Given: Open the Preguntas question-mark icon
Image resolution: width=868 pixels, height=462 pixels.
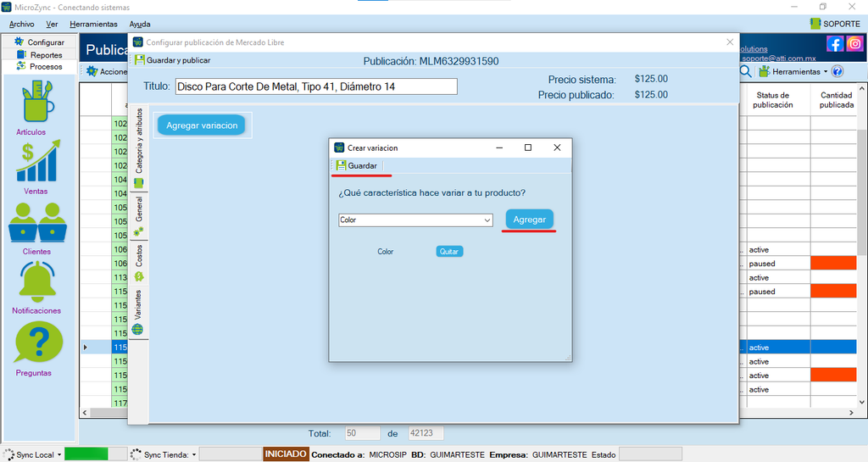Looking at the screenshot, I should click(39, 343).
